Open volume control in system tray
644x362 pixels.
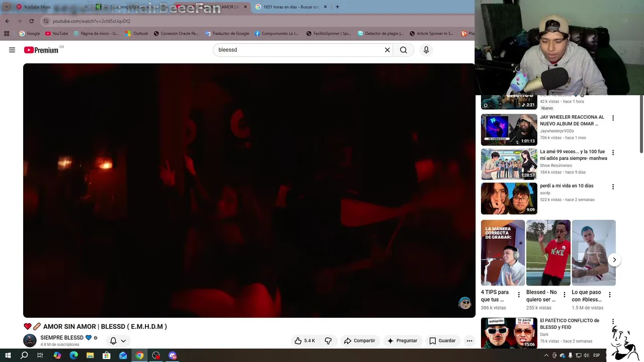click(x=586, y=355)
